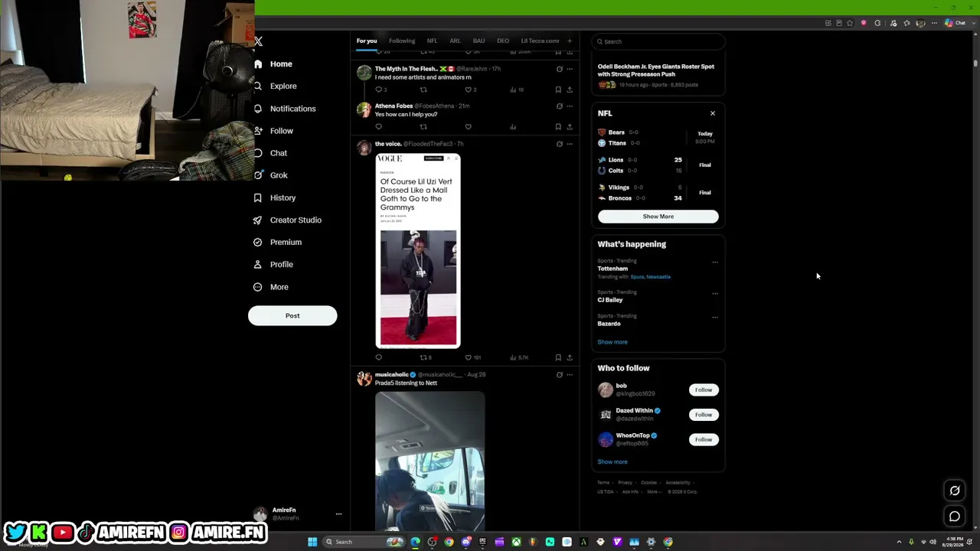Open more options for the voice.'s post

[569, 144]
